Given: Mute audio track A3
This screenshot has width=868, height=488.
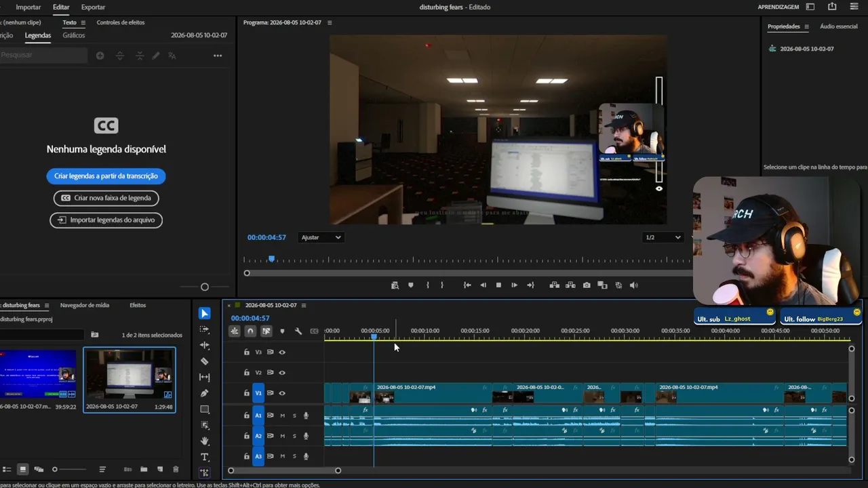Looking at the screenshot, I should coord(283,456).
